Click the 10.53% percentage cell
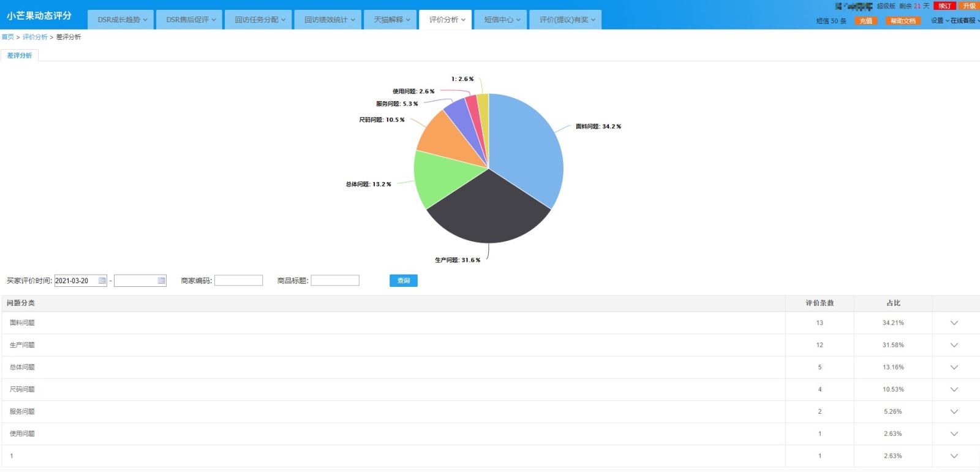The image size is (980, 472). tap(893, 389)
